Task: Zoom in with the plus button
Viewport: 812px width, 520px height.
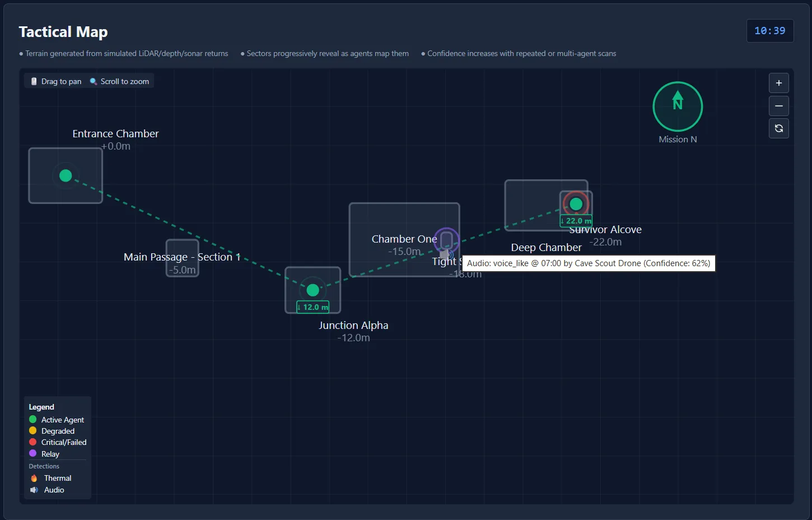Action: [x=778, y=83]
